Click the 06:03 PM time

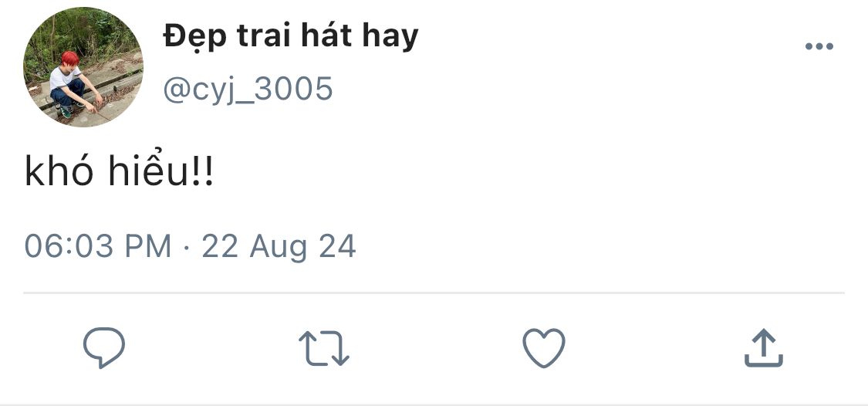point(98,246)
